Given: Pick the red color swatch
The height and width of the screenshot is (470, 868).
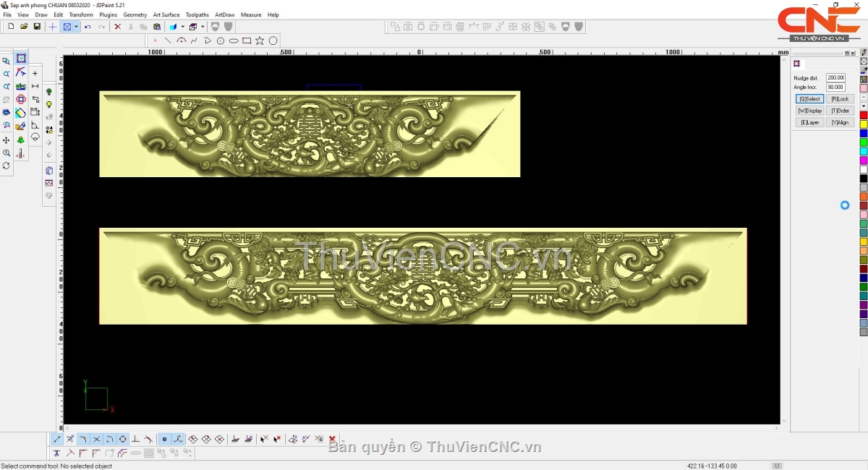Looking at the screenshot, I should 864,116.
